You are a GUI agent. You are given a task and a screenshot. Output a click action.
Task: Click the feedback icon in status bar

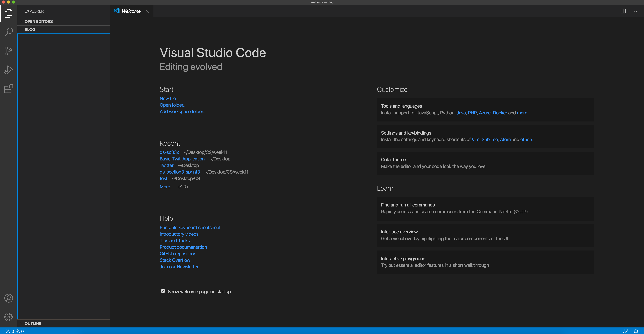pyautogui.click(x=625, y=331)
